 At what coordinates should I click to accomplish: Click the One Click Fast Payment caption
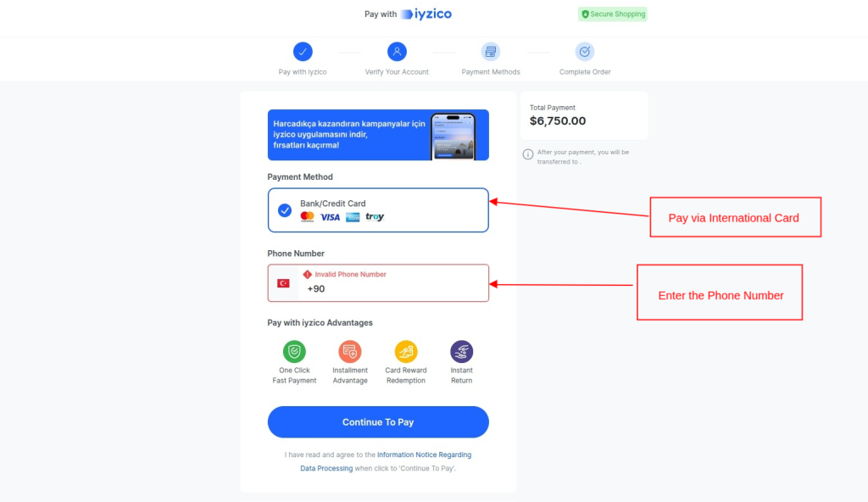294,375
